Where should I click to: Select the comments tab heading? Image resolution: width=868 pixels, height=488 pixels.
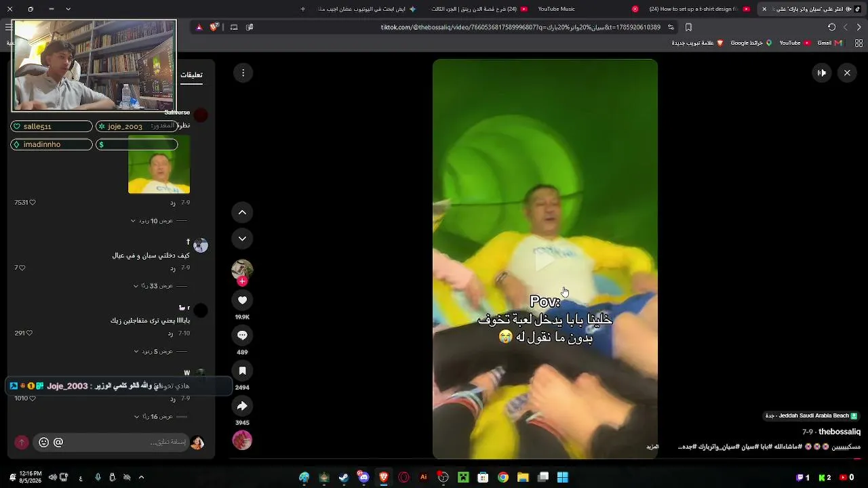click(x=191, y=75)
